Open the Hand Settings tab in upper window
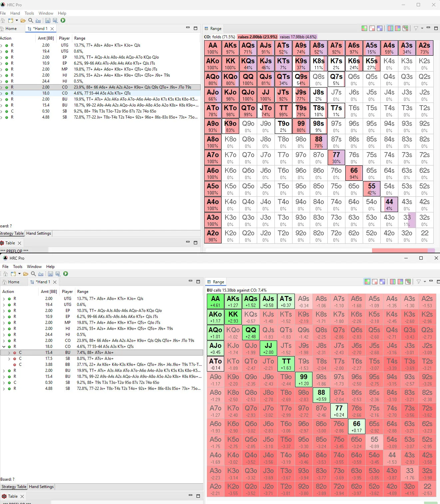Viewport: 440px width, 504px height. (x=39, y=233)
